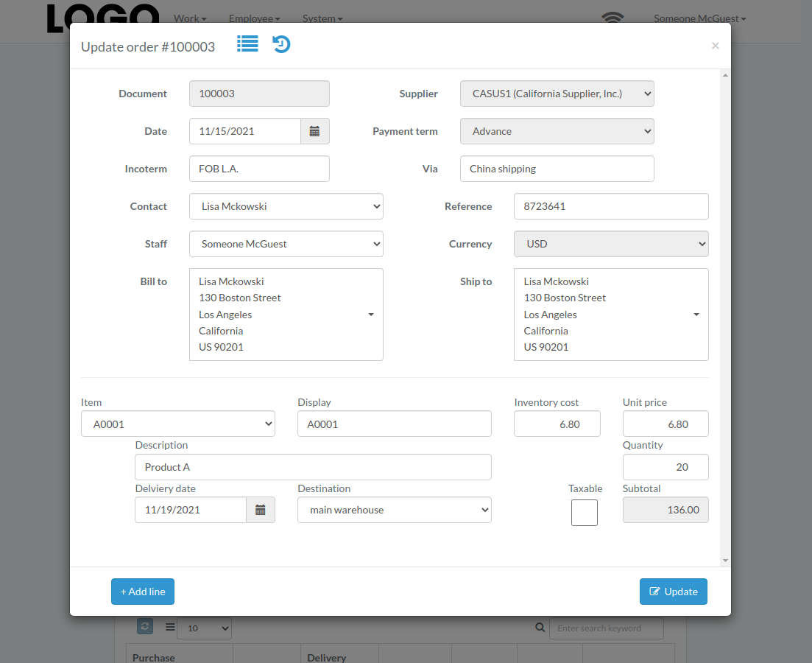Click the Update button
Image resolution: width=812 pixels, height=663 pixels.
673,592
